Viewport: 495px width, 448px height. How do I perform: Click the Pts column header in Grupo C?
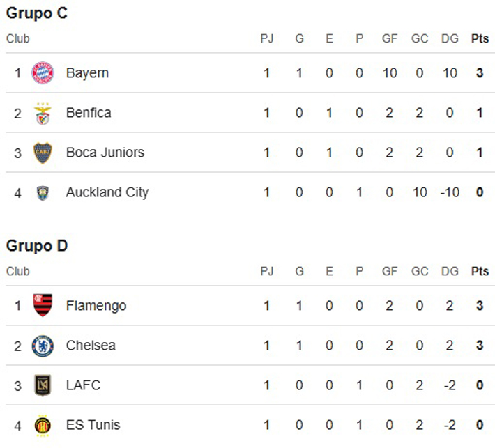(480, 38)
